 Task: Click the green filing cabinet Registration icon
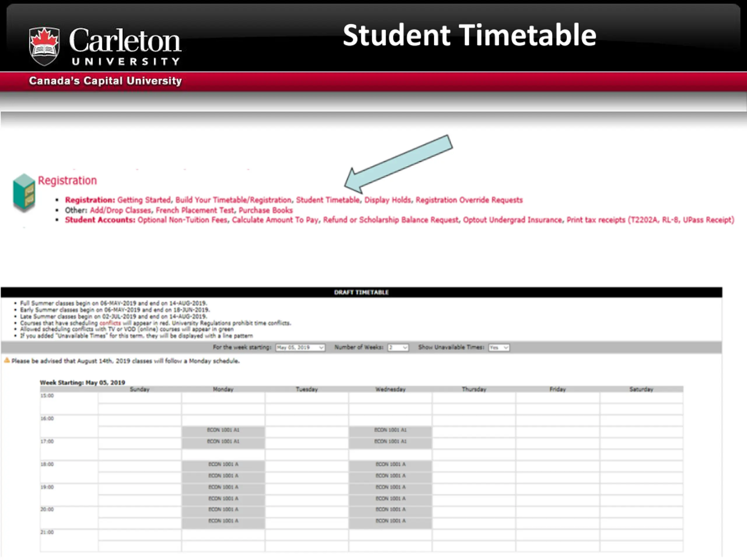(x=24, y=193)
